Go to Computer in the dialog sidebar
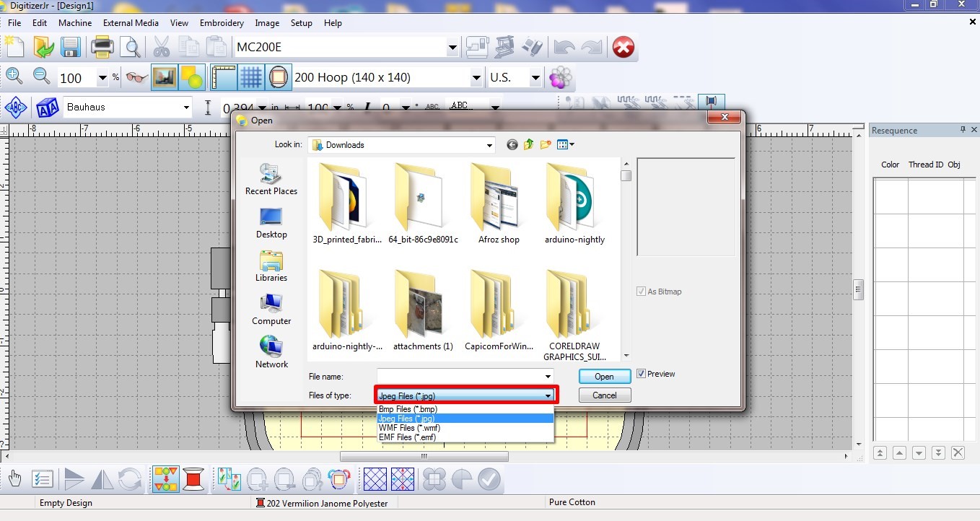This screenshot has height=521, width=980. coord(271,310)
